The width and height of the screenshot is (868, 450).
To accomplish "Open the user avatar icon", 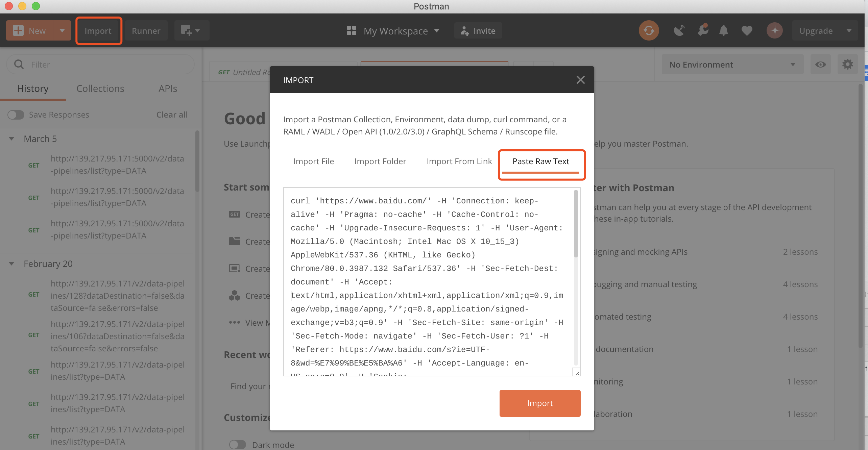I will click(x=775, y=30).
